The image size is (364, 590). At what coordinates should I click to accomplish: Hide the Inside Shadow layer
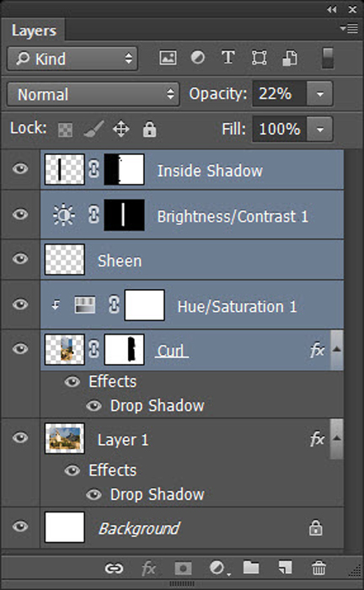(x=20, y=169)
